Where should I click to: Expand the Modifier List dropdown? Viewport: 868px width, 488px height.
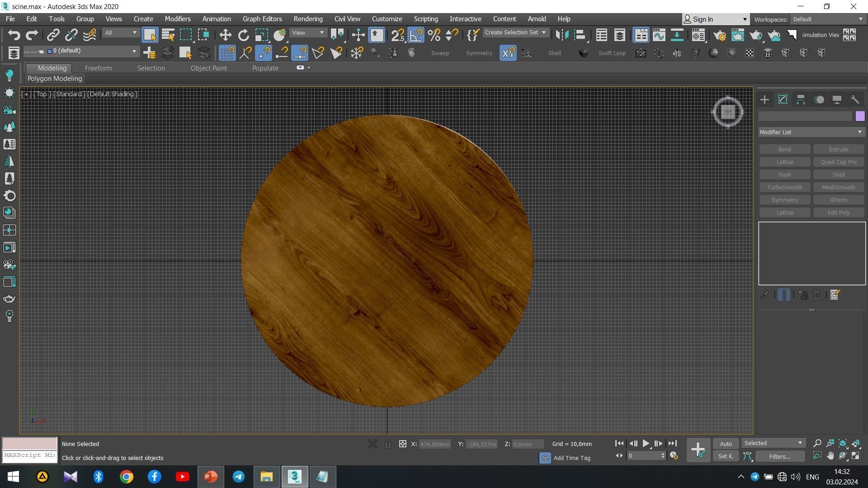pos(811,132)
